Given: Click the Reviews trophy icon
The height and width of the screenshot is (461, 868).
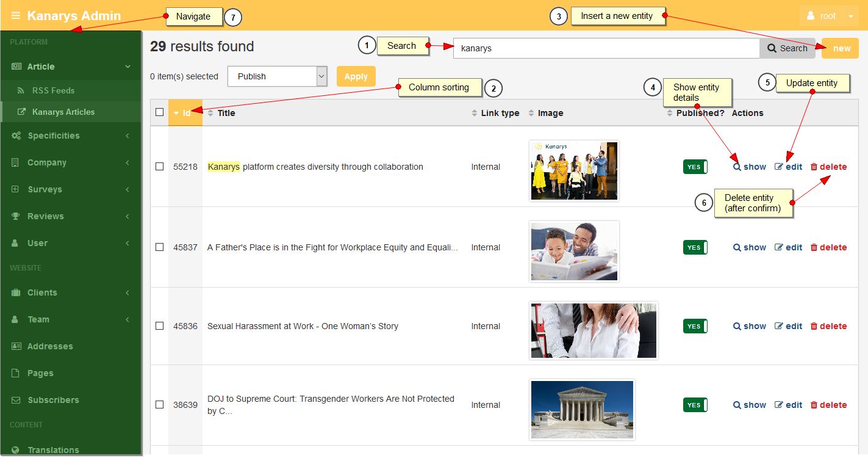Looking at the screenshot, I should tap(15, 216).
